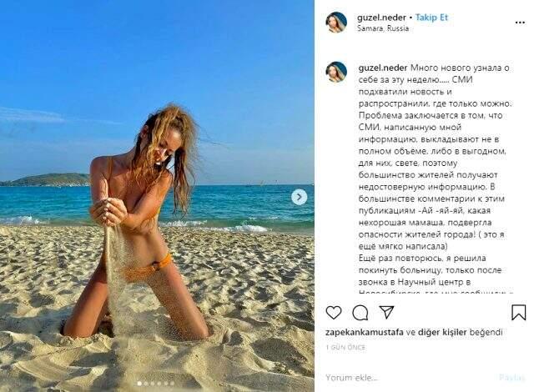Submit comment with Paylaş button

(512, 377)
